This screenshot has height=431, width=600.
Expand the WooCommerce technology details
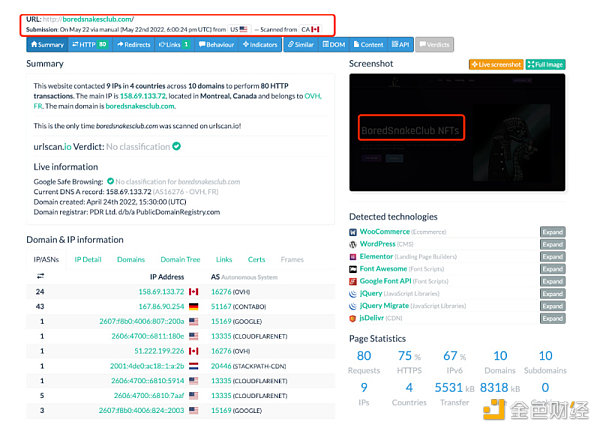point(552,232)
